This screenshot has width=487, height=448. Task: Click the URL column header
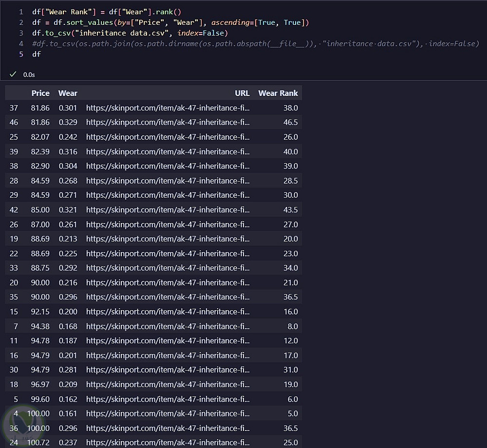[242, 93]
